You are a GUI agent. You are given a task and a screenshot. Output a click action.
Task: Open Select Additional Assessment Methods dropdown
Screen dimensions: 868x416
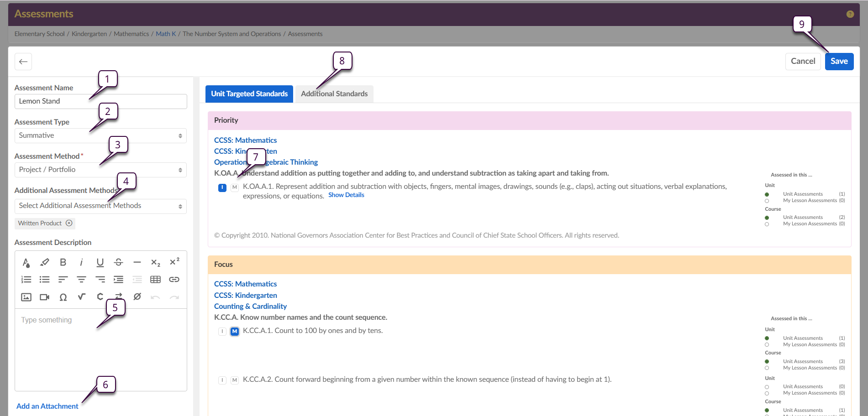click(100, 206)
